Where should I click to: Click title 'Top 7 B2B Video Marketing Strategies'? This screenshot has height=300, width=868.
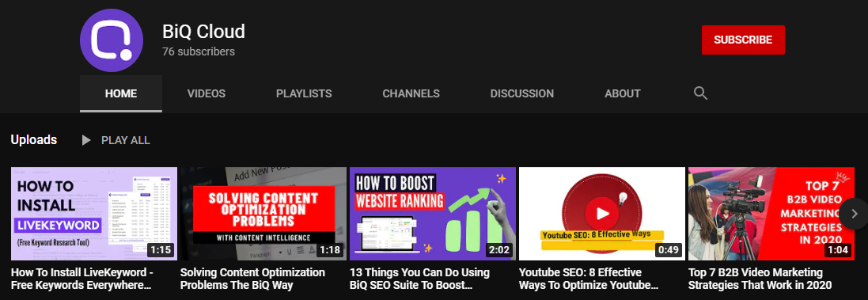tap(760, 279)
